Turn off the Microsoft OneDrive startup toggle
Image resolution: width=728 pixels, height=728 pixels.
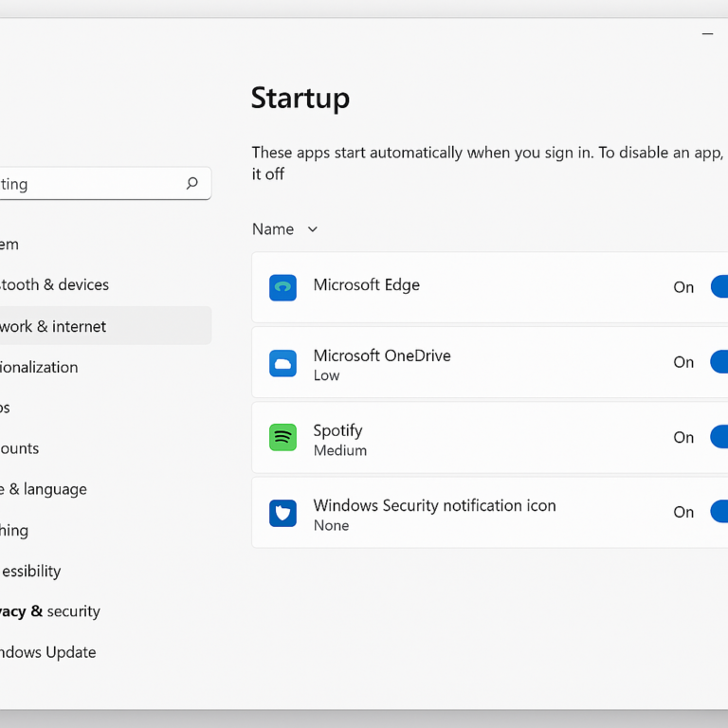click(719, 362)
